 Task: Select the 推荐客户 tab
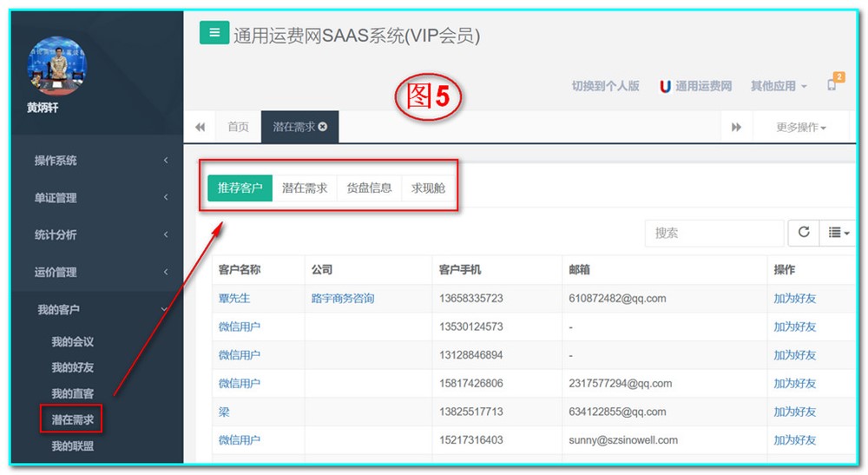click(x=240, y=188)
